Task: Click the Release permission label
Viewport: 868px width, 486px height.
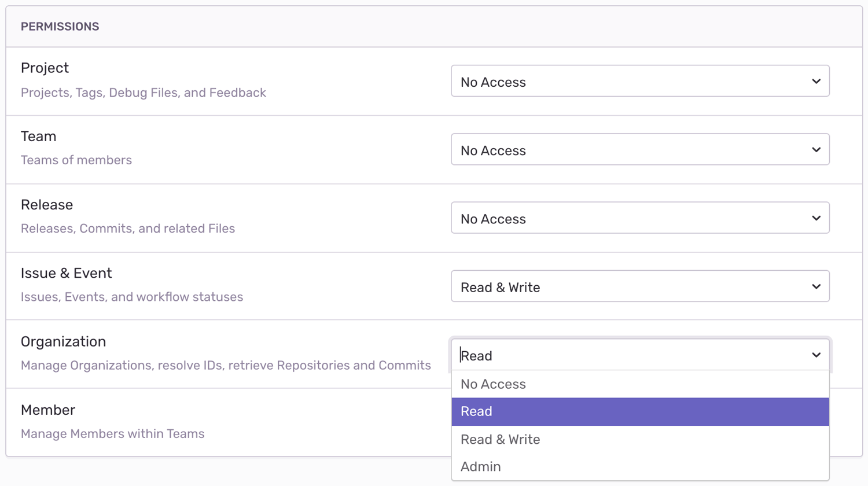Action: (47, 205)
